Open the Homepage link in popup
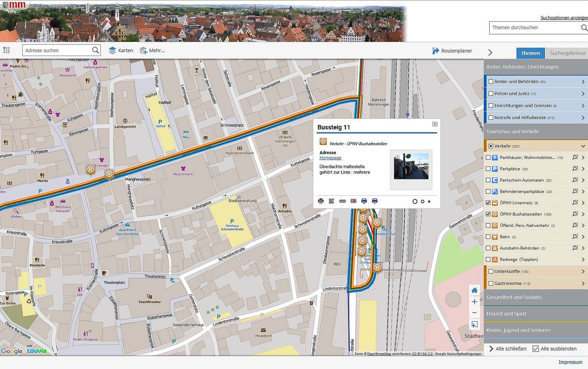 pyautogui.click(x=330, y=158)
